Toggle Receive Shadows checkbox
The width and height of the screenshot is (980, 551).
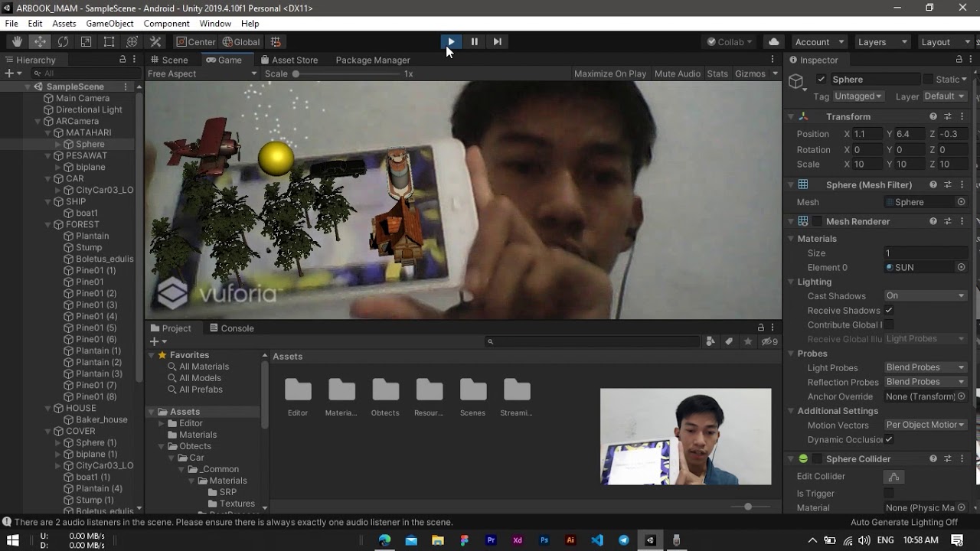pyautogui.click(x=889, y=310)
